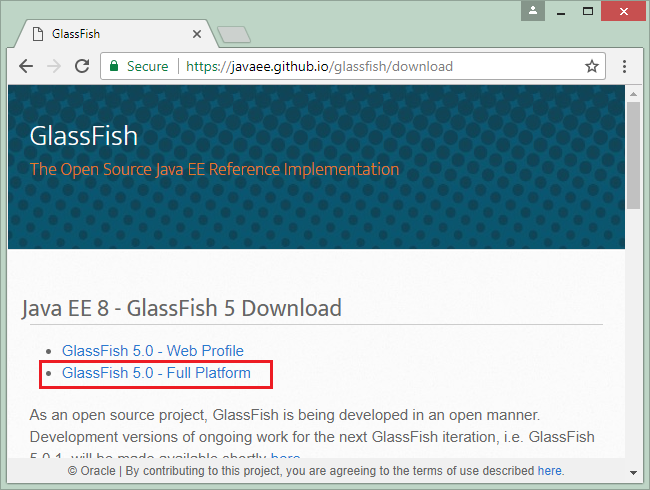Click the GlassFish header title
Screen dimensions: 650x490
84,136
